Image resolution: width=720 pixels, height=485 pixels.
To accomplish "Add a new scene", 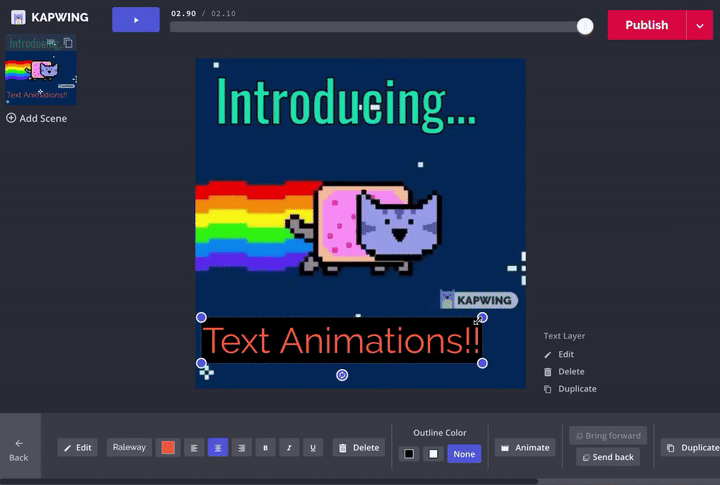I will (x=37, y=118).
